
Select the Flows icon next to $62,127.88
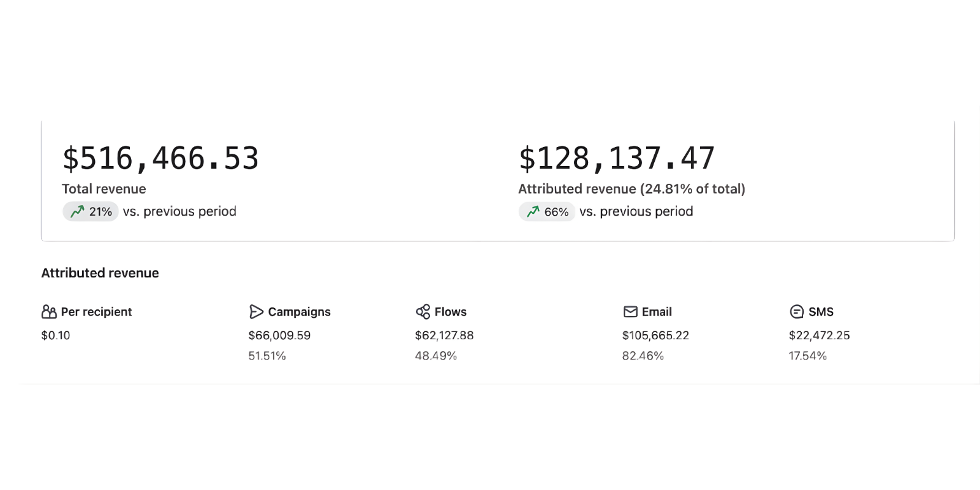[423, 311]
